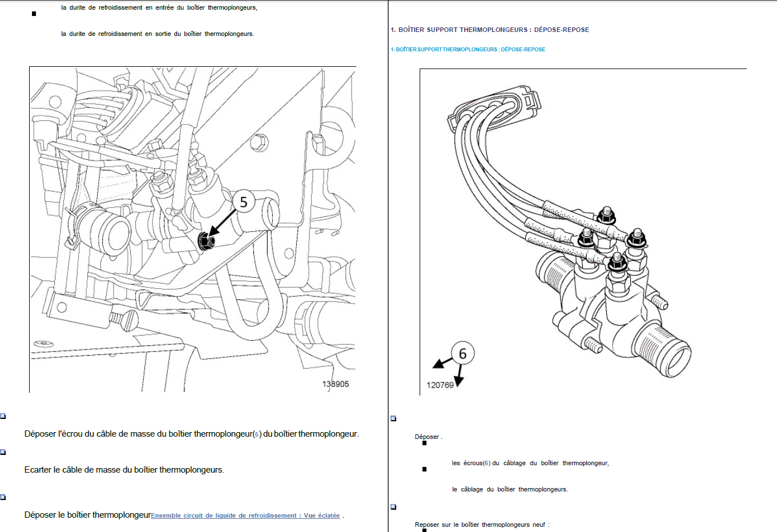Click the text 'Déposer le boîtier thermoplongeur'
The height and width of the screenshot is (532, 777).
coord(87,515)
